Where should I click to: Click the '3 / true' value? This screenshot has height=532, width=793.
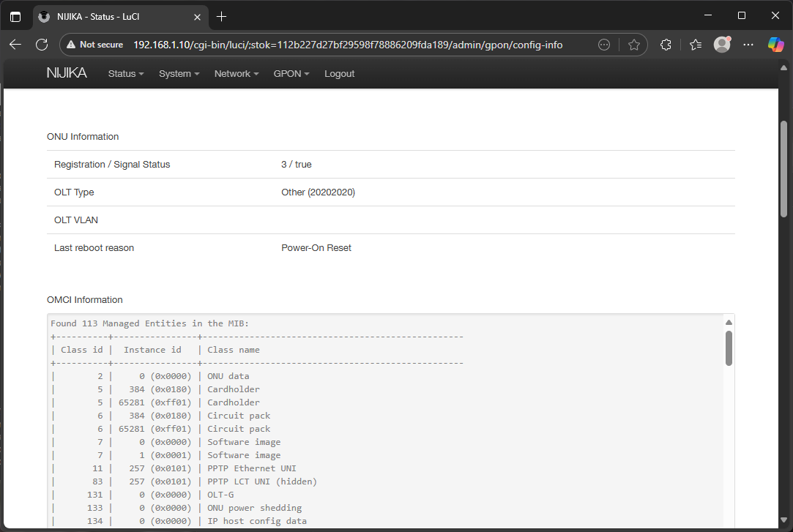coord(297,164)
